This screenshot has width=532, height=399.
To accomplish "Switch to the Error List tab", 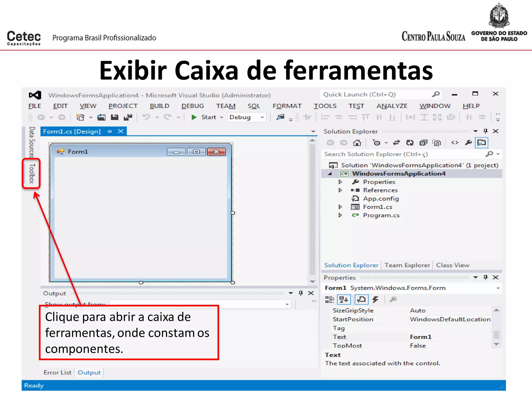I will coord(57,373).
